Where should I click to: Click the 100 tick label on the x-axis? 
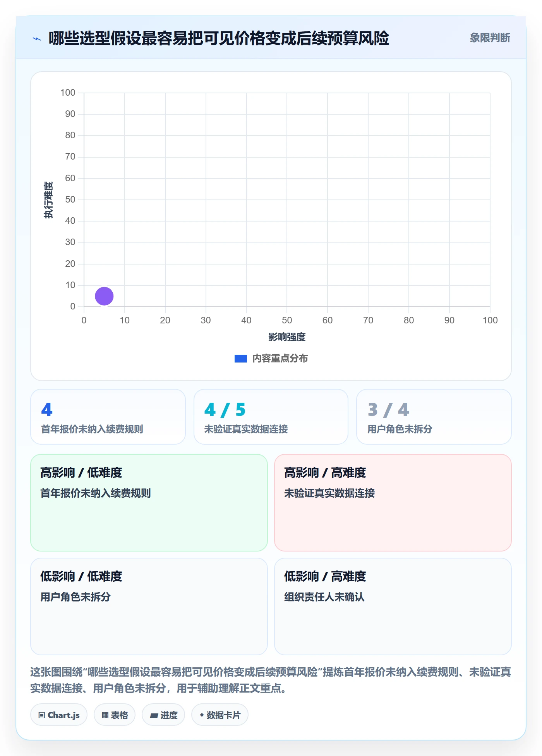point(490,320)
